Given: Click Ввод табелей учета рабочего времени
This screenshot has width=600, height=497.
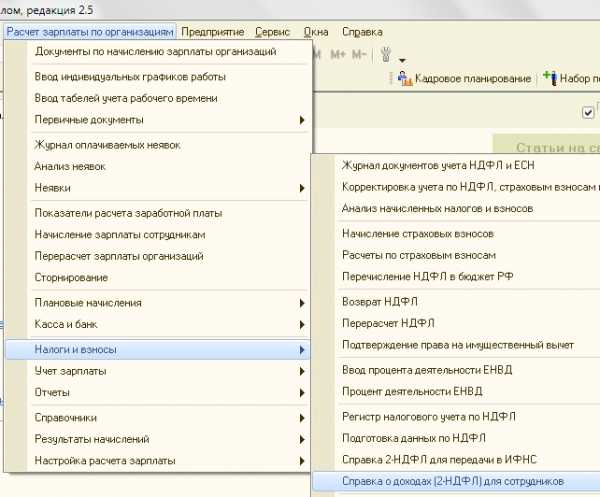Looking at the screenshot, I should 126,99.
